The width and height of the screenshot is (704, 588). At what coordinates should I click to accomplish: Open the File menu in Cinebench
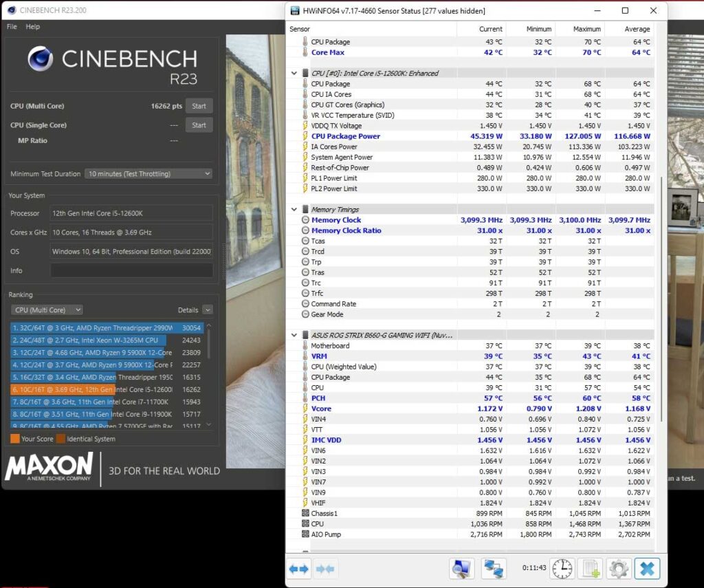tap(12, 27)
